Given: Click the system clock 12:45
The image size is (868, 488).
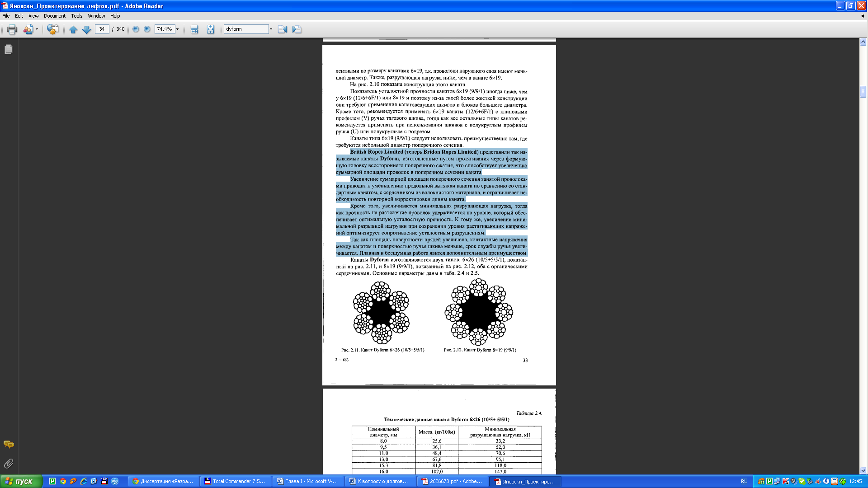Looking at the screenshot, I should (x=855, y=481).
